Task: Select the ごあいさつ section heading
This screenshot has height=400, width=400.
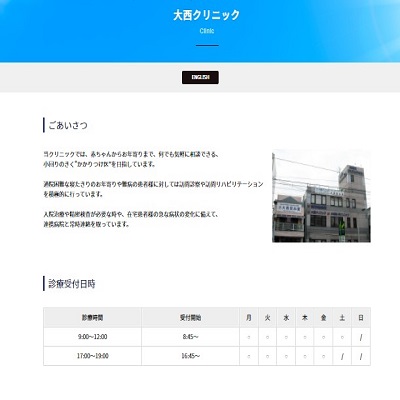Action: point(68,125)
